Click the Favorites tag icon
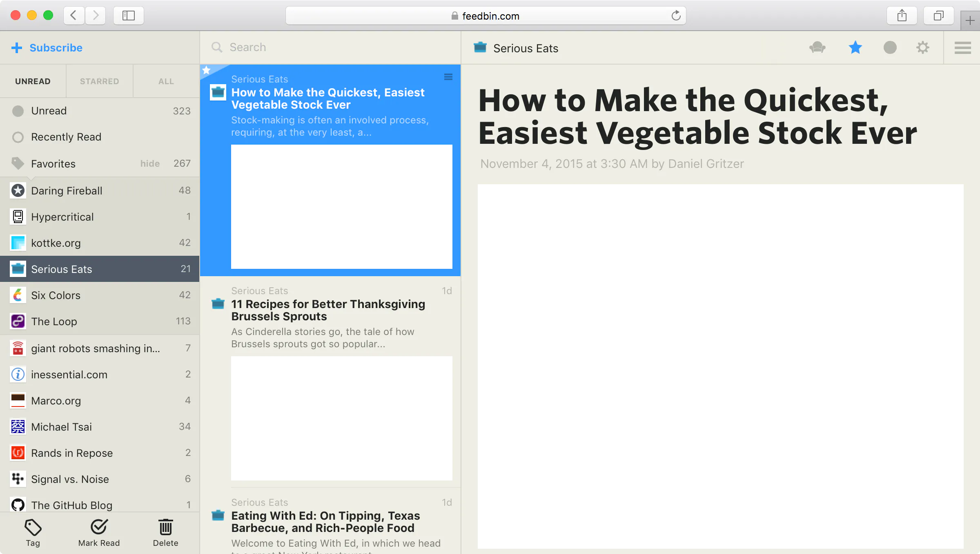 [x=18, y=163]
